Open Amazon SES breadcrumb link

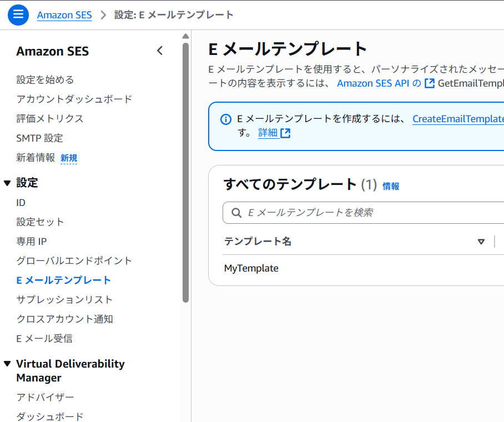coord(64,15)
